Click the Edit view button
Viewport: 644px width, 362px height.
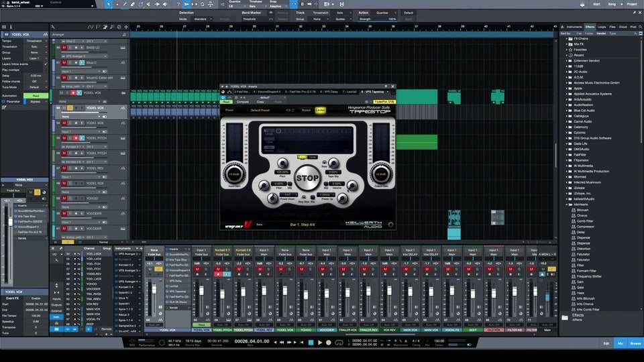pyautogui.click(x=606, y=343)
